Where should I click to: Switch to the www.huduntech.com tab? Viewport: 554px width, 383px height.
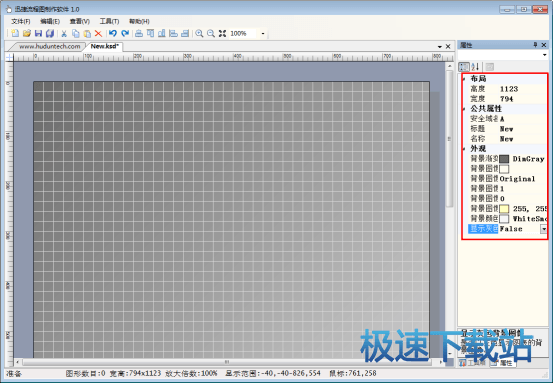pos(49,47)
